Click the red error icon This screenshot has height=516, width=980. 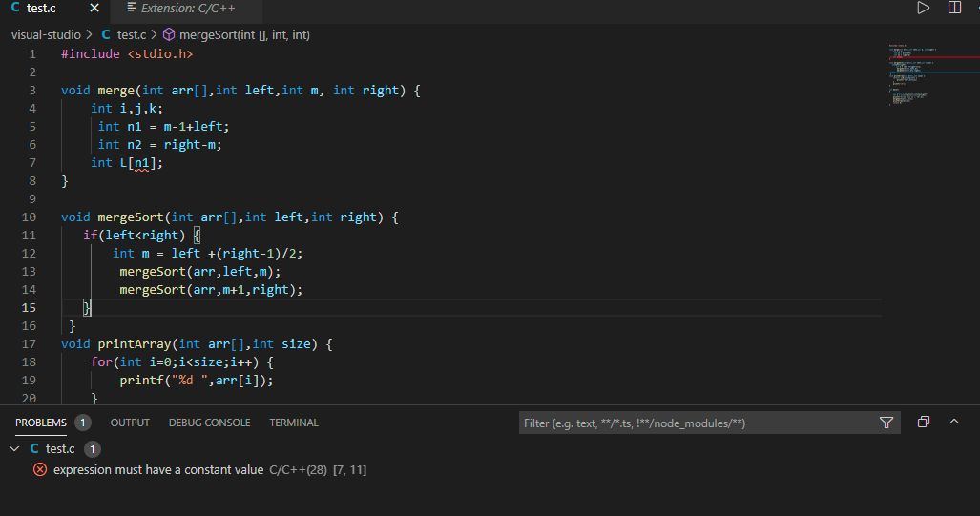coord(40,470)
